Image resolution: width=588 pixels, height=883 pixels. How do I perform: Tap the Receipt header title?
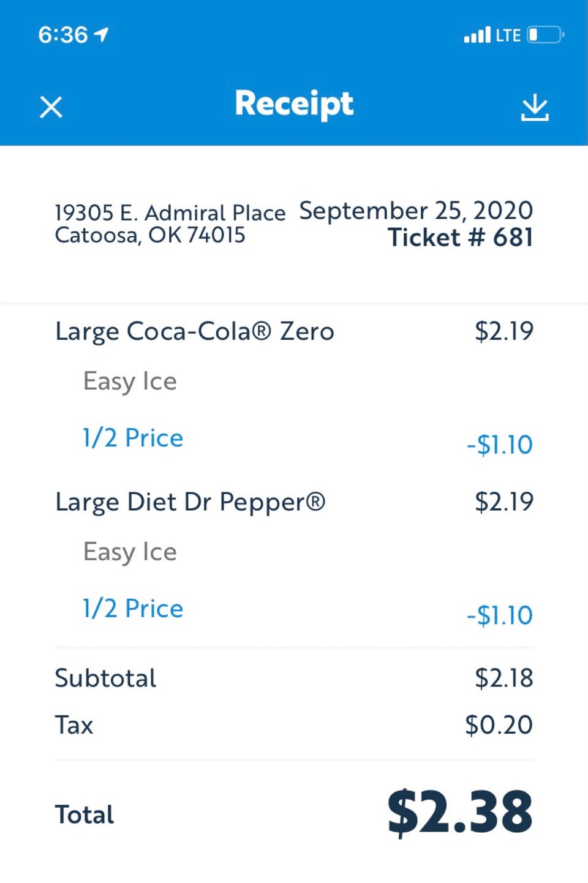tap(294, 103)
